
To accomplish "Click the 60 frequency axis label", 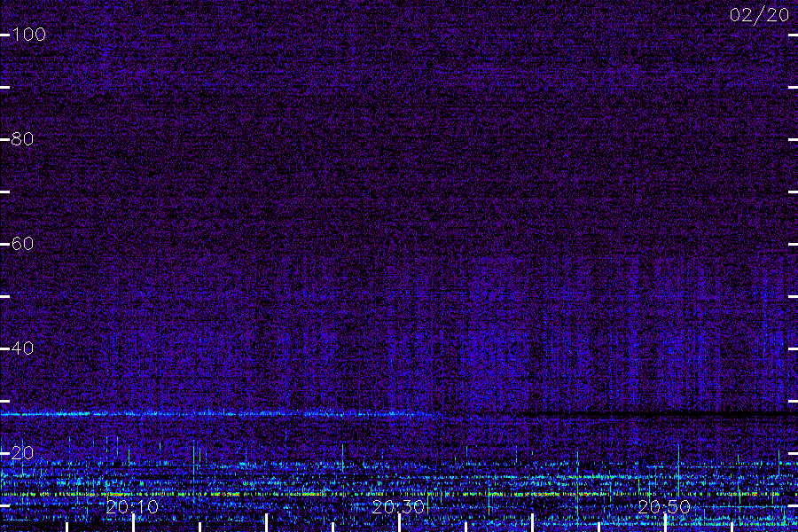I will pos(22,244).
